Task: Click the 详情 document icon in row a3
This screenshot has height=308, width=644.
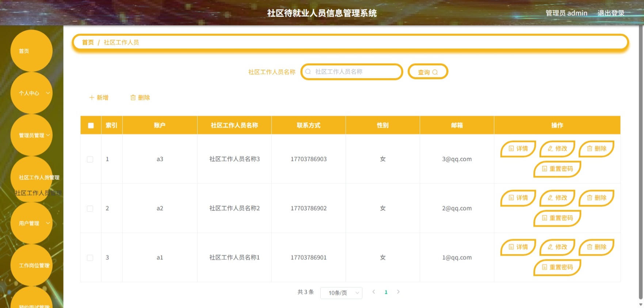Action: pos(511,149)
